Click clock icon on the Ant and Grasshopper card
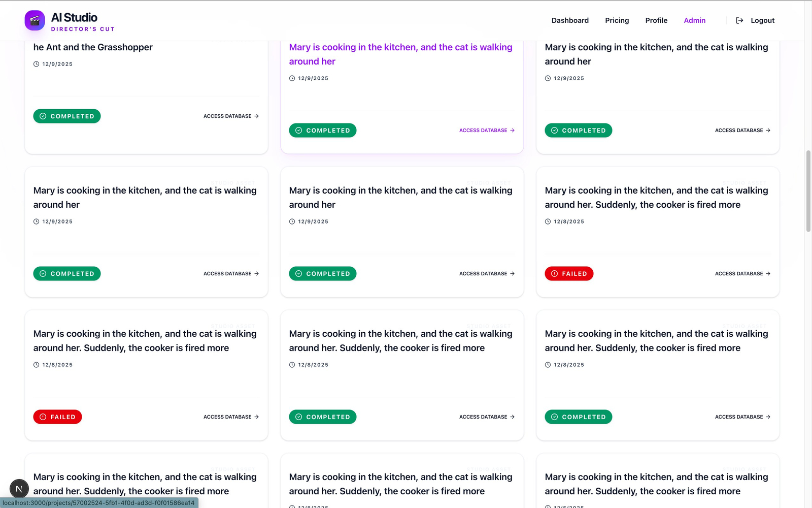The width and height of the screenshot is (812, 508). (36, 64)
